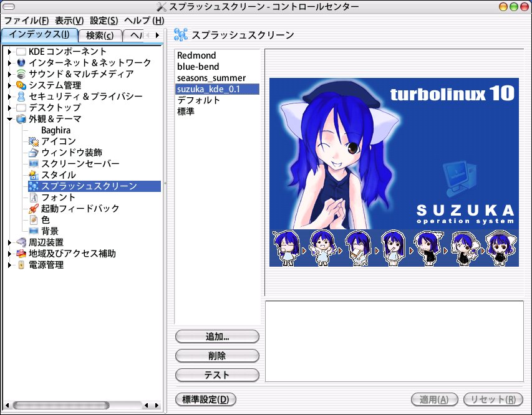Open the ファイル(F) menu

click(x=26, y=21)
